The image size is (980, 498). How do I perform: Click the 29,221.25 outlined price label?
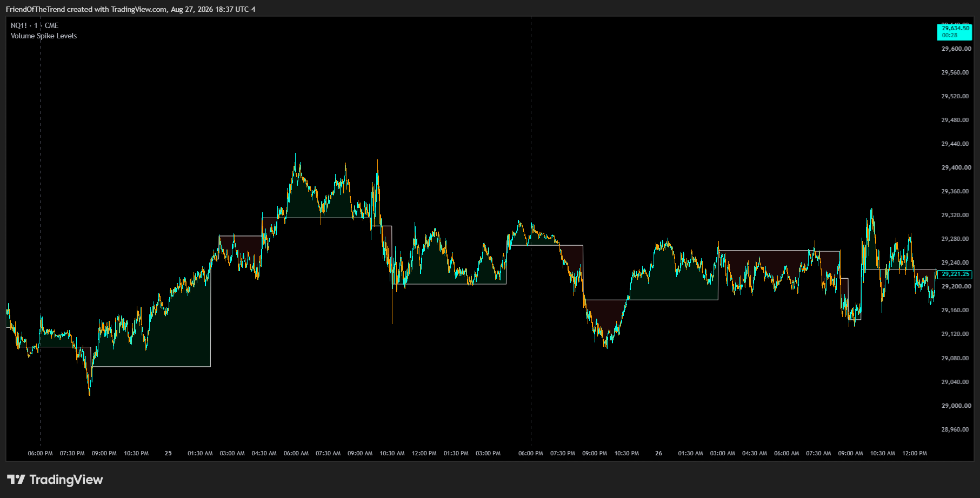pos(955,274)
